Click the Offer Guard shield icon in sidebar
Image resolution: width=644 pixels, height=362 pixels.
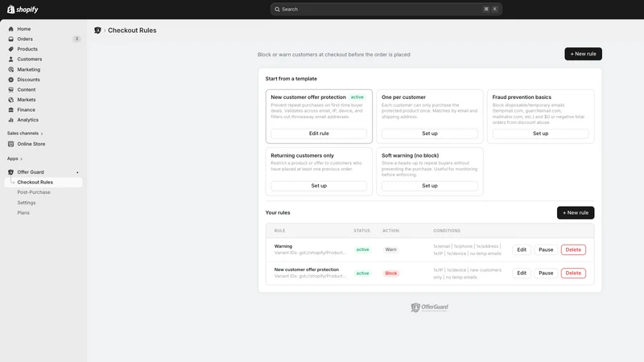(10, 172)
